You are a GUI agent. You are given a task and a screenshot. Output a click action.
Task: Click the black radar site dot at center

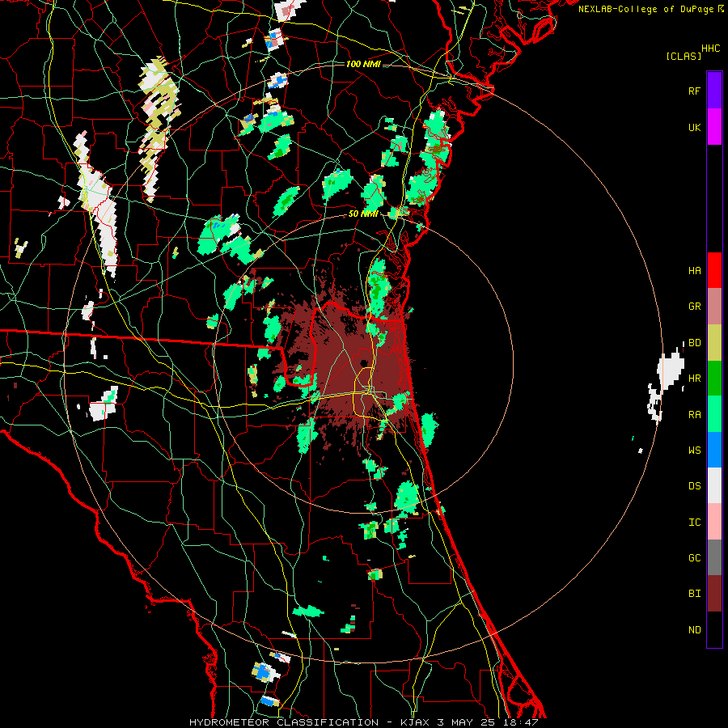[x=364, y=363]
